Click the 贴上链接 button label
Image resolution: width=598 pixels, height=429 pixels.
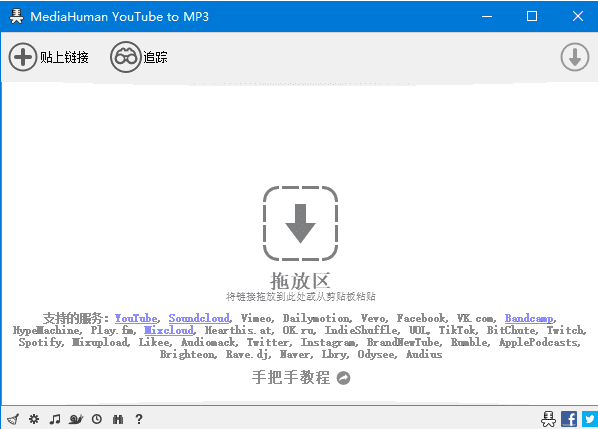(64, 57)
